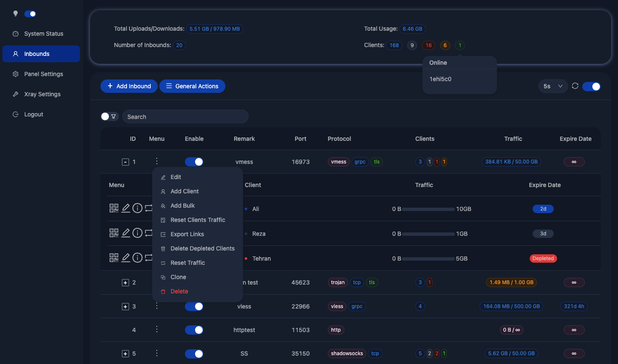The width and height of the screenshot is (618, 364).
Task: Turn off the auto-refresh switch
Action: pyautogui.click(x=592, y=86)
